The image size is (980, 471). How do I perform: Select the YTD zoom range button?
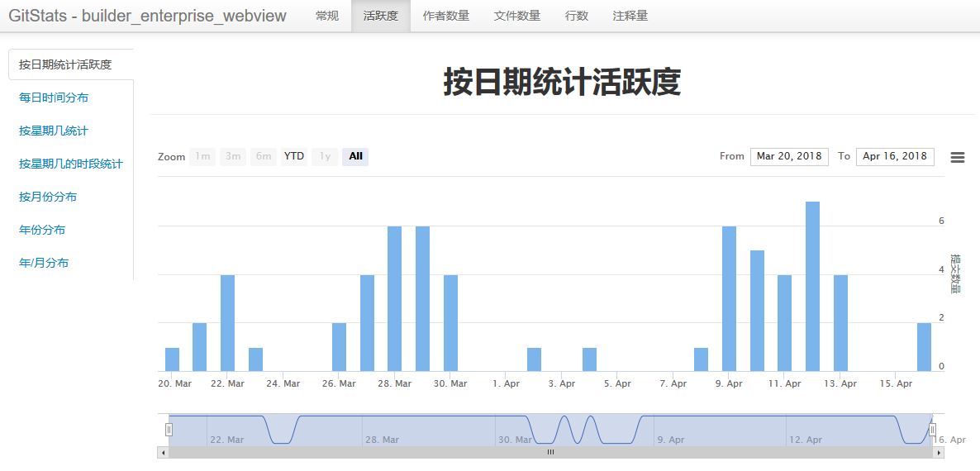(x=293, y=156)
